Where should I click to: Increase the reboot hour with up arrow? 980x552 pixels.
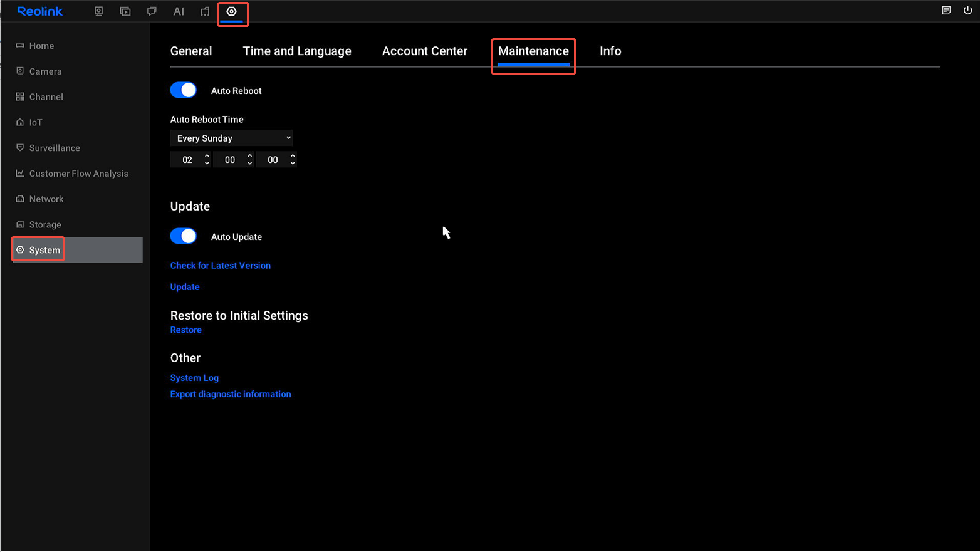(207, 155)
